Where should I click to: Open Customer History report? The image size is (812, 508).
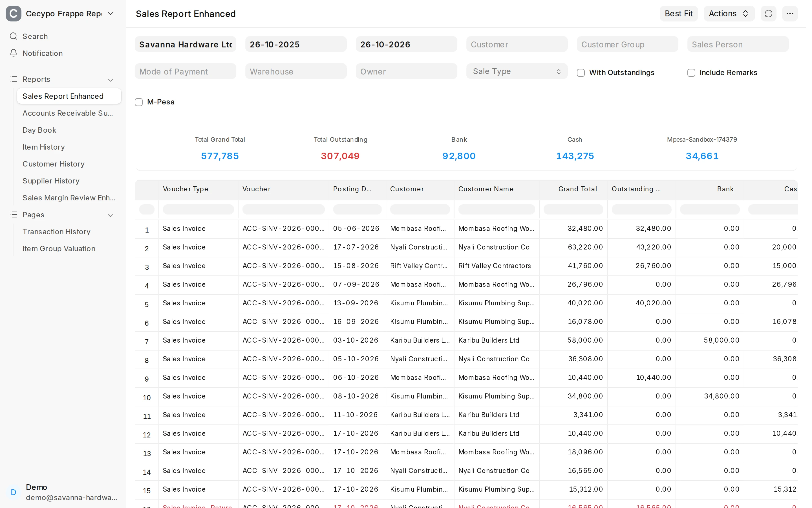point(69,164)
